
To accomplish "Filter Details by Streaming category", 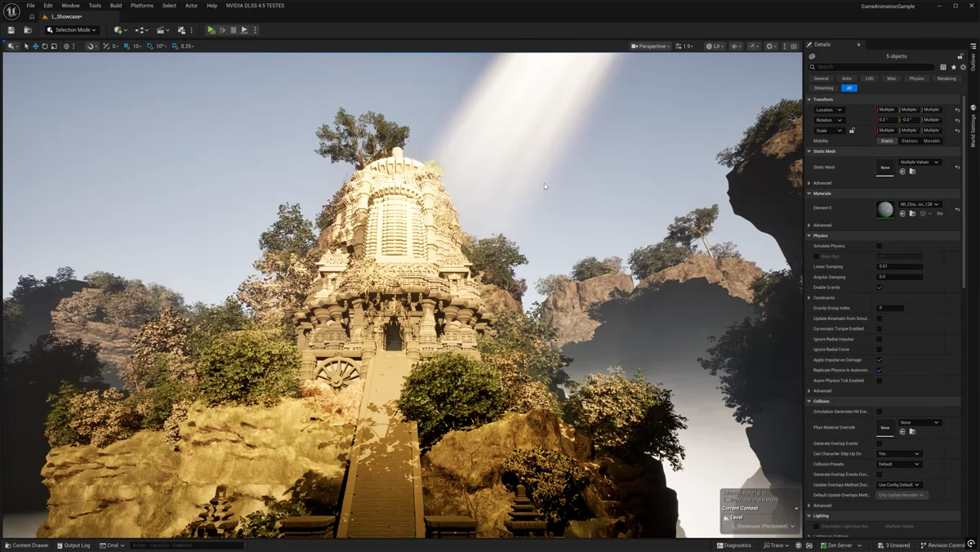I will point(823,88).
